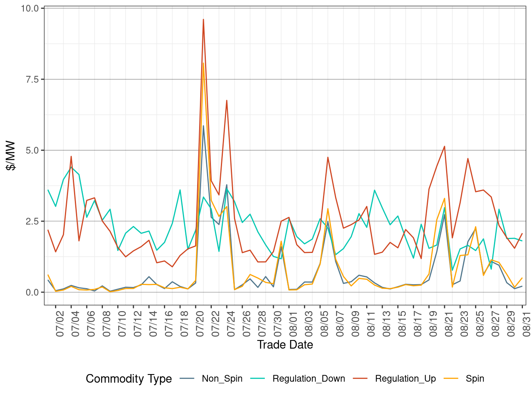Select the '$/MW' y-axis title
Viewport: 532px width, 399px height.
pos(11,156)
